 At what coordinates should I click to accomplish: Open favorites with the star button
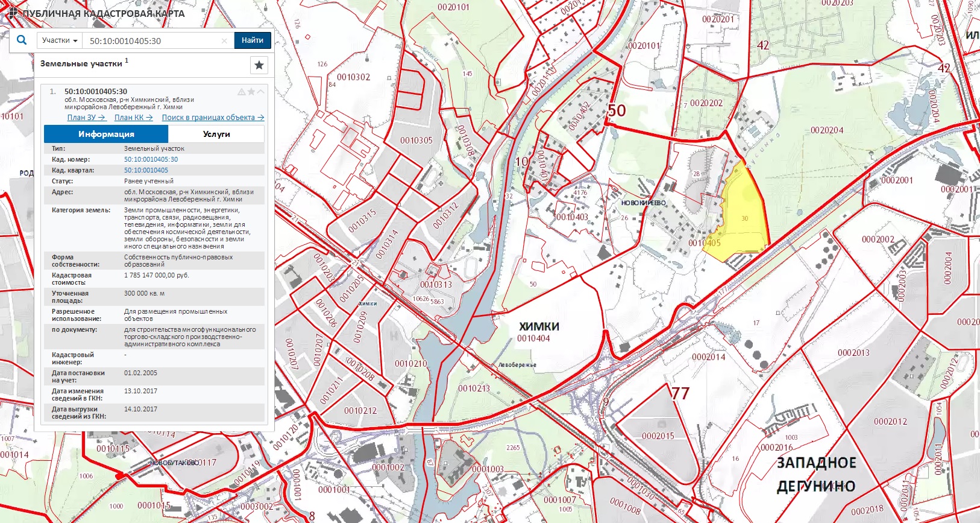(x=259, y=65)
